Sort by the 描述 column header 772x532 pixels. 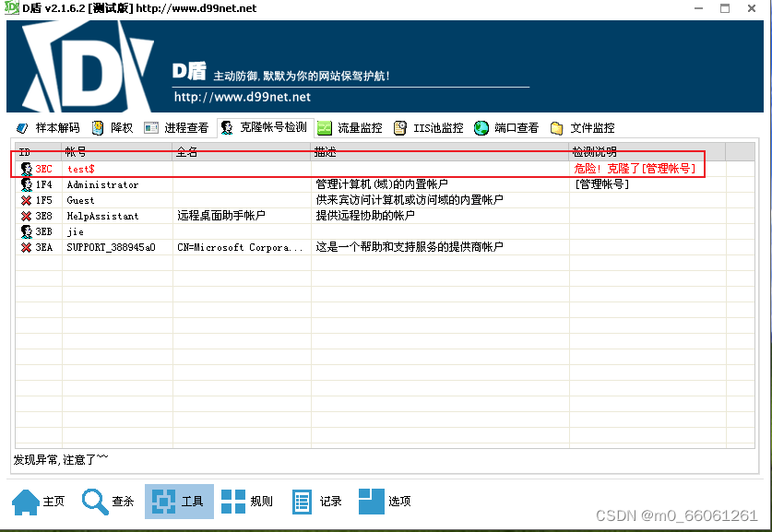click(x=440, y=152)
